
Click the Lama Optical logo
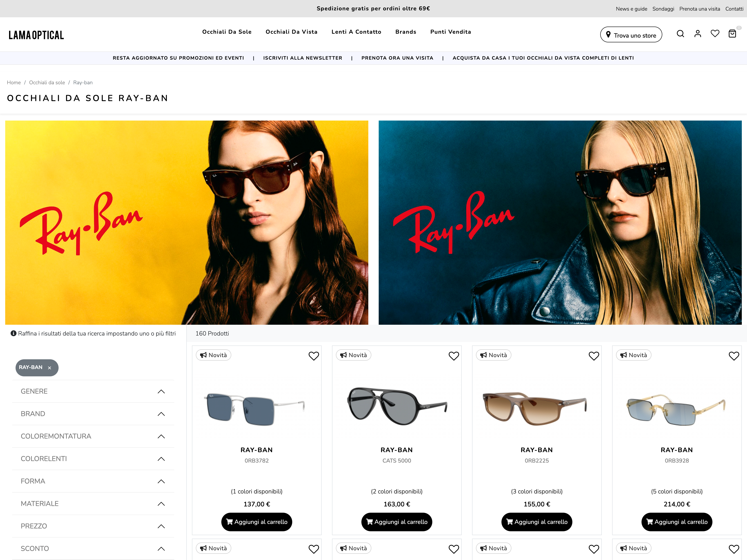click(x=36, y=35)
